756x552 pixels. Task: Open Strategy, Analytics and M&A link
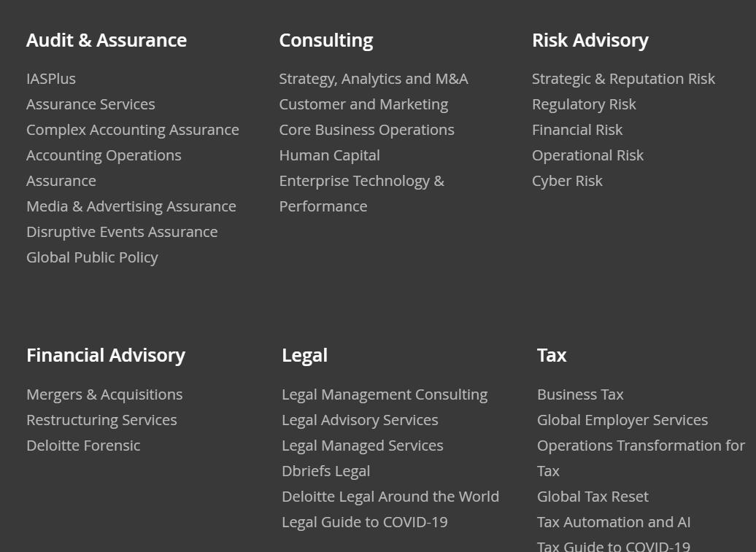coord(374,79)
